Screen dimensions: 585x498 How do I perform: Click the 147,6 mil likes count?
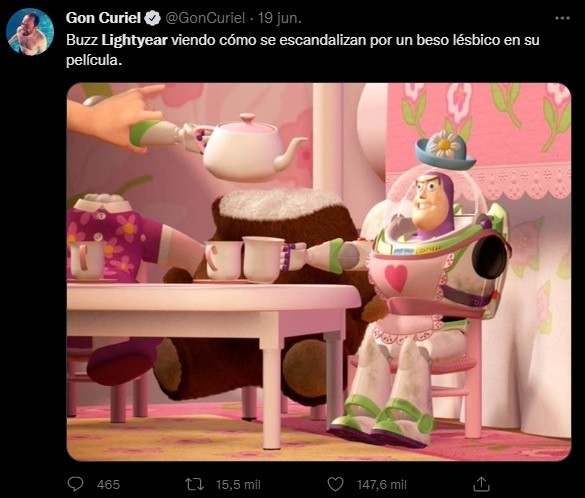pyautogui.click(x=381, y=485)
